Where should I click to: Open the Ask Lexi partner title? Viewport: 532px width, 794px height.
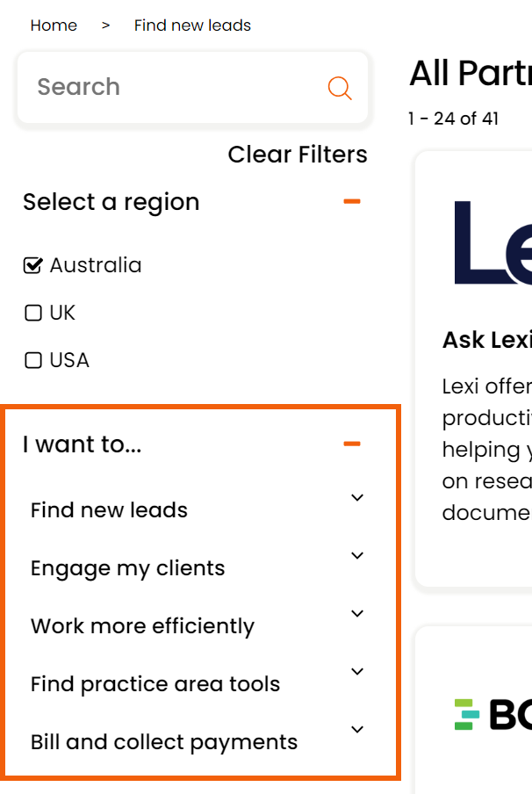point(487,340)
